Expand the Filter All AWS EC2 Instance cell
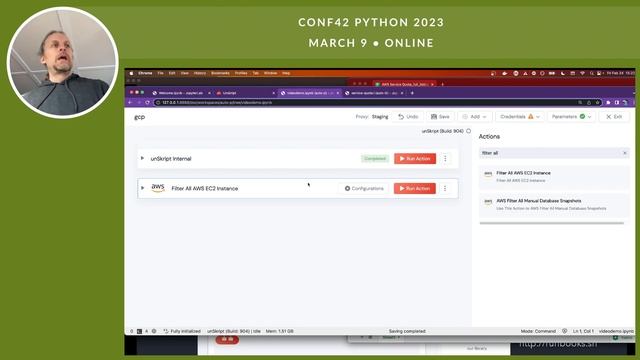This screenshot has height=360, width=640. pos(142,188)
